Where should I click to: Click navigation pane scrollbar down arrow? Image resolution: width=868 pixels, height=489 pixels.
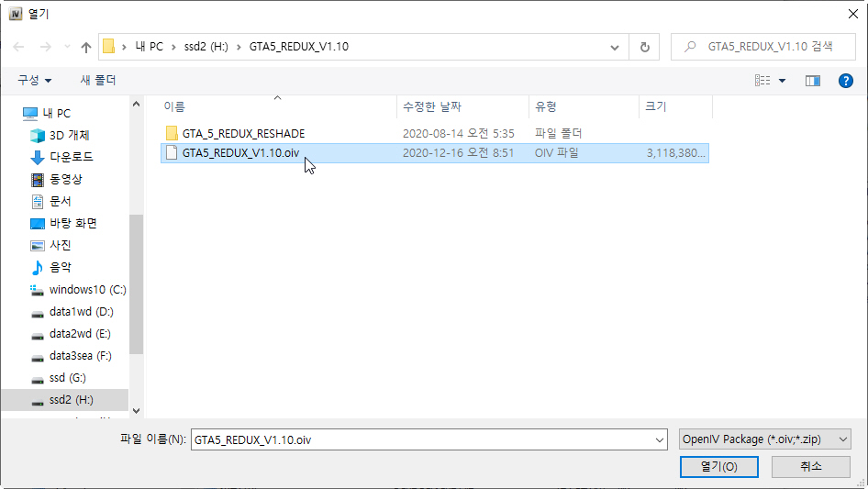136,411
